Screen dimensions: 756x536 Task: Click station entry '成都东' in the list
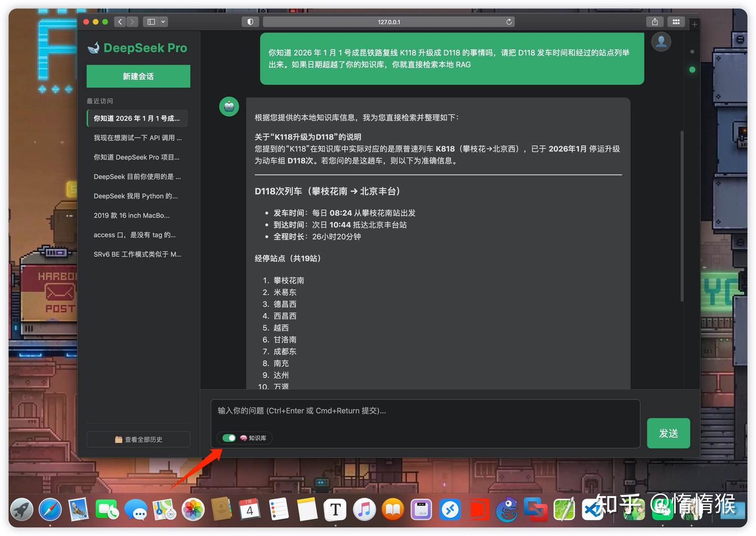(x=285, y=351)
